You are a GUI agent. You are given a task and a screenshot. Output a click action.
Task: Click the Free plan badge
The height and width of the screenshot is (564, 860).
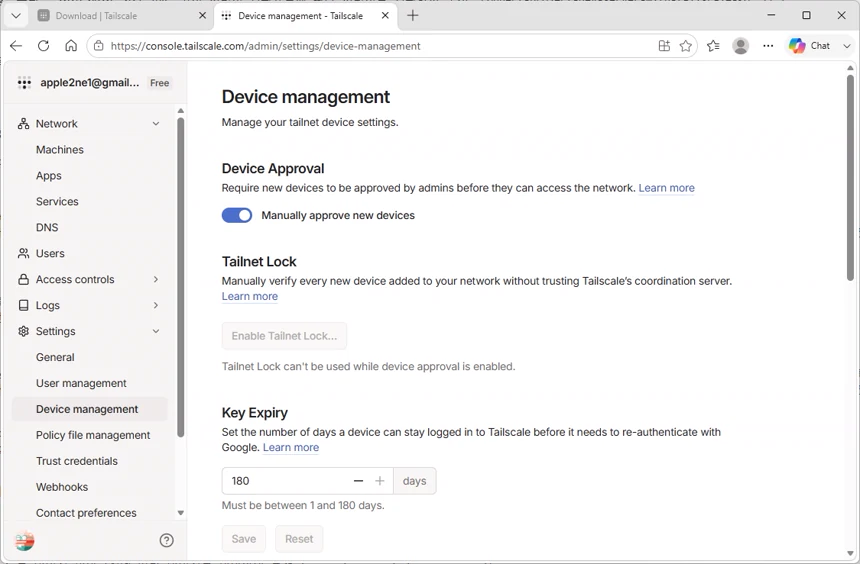click(x=160, y=83)
